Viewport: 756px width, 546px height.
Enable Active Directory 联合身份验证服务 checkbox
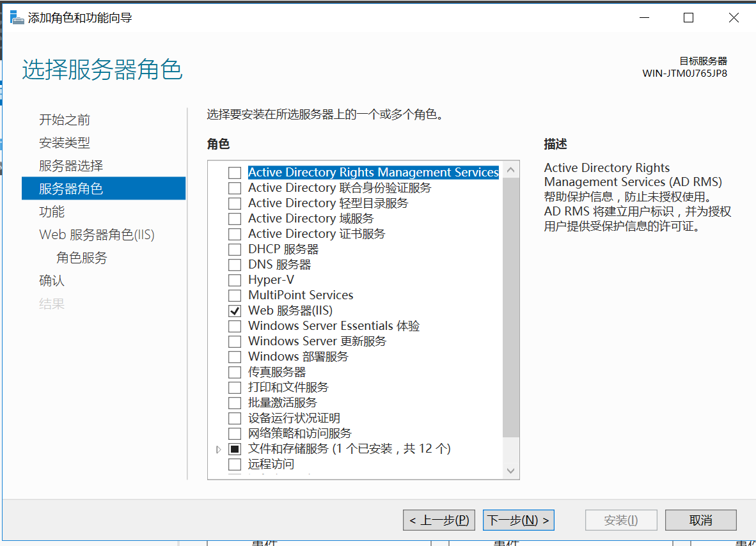235,188
